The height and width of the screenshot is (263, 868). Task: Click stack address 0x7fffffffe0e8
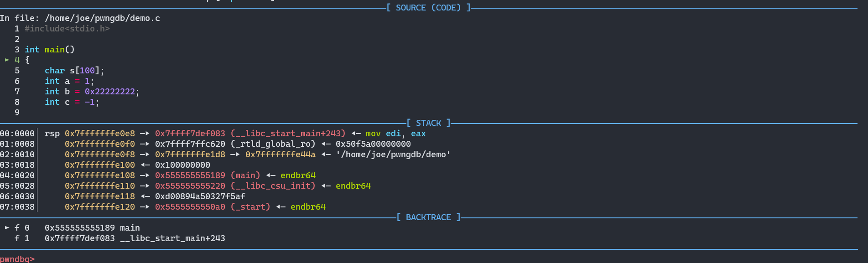[100, 134]
